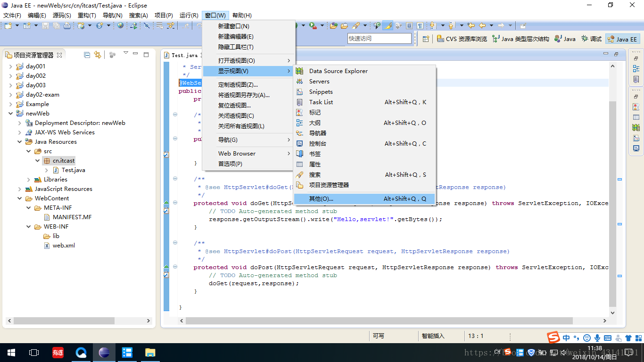Select 首选项(P) menu entry
This screenshot has height=362, width=644.
coord(248,164)
